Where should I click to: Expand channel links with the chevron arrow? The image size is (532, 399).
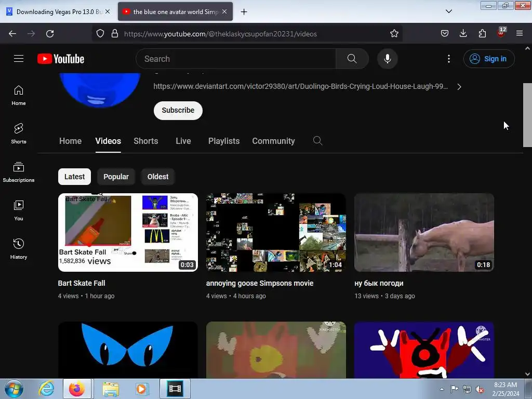pos(459,87)
